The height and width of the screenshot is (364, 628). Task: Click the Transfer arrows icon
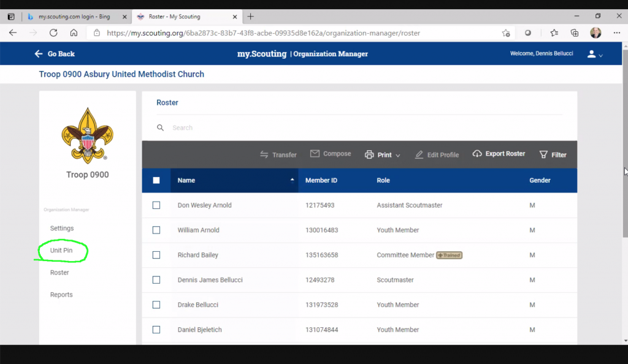pyautogui.click(x=264, y=155)
